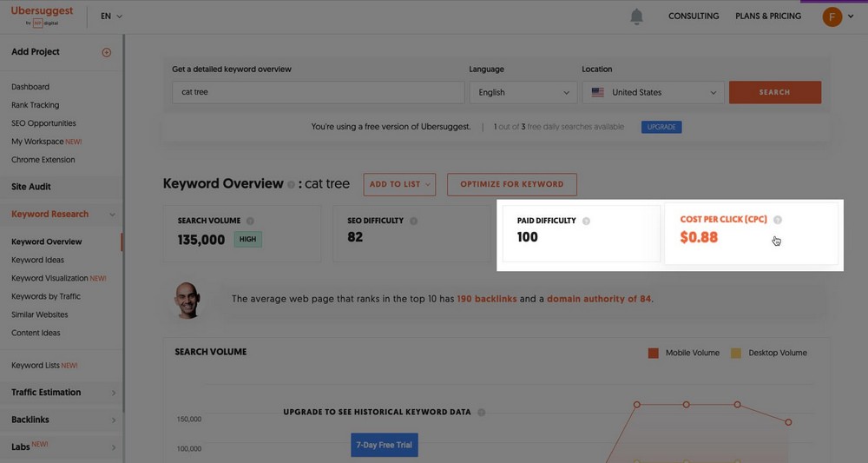Screen dimensions: 868x463
Task: Open the Add To List dropdown
Action: (399, 184)
